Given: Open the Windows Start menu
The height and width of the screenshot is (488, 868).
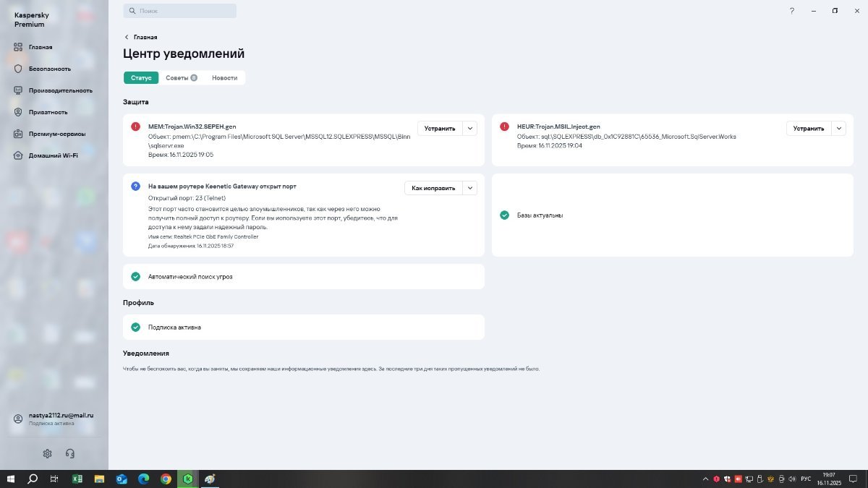Looking at the screenshot, I should (x=10, y=479).
